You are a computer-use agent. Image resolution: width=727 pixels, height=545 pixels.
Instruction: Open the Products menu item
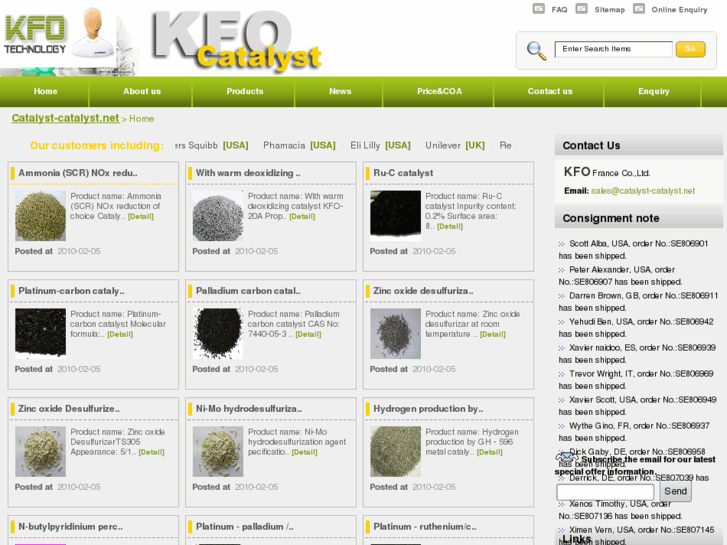point(245,91)
